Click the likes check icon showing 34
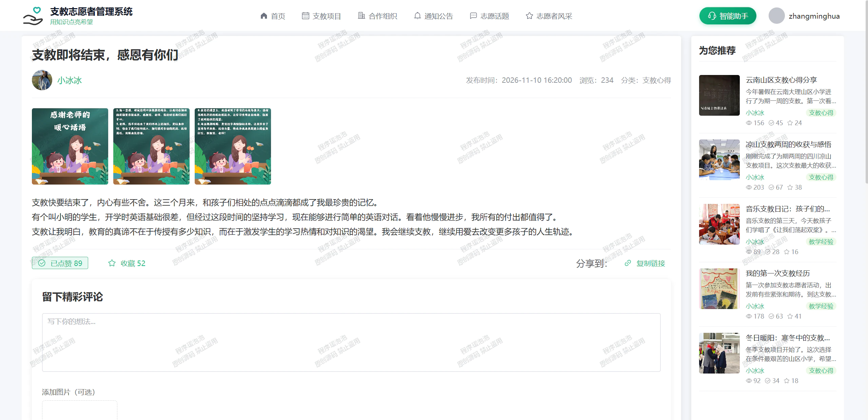This screenshot has height=420, width=868. 768,381
